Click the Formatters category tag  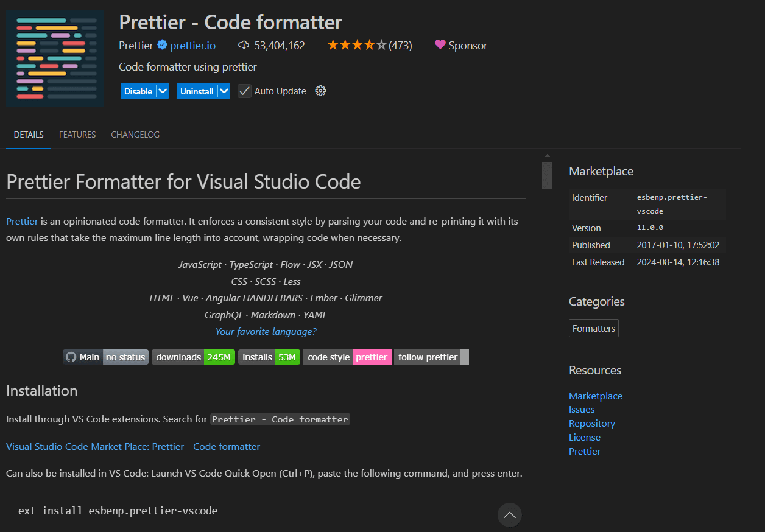point(594,329)
